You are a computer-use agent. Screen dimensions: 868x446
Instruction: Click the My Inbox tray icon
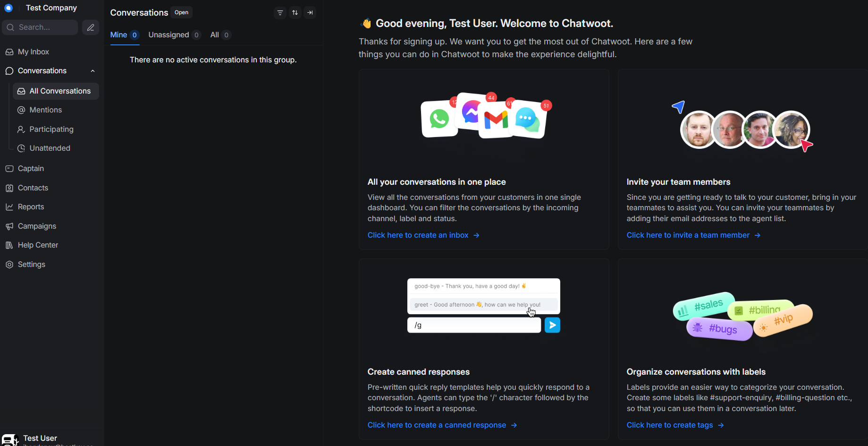(9, 52)
